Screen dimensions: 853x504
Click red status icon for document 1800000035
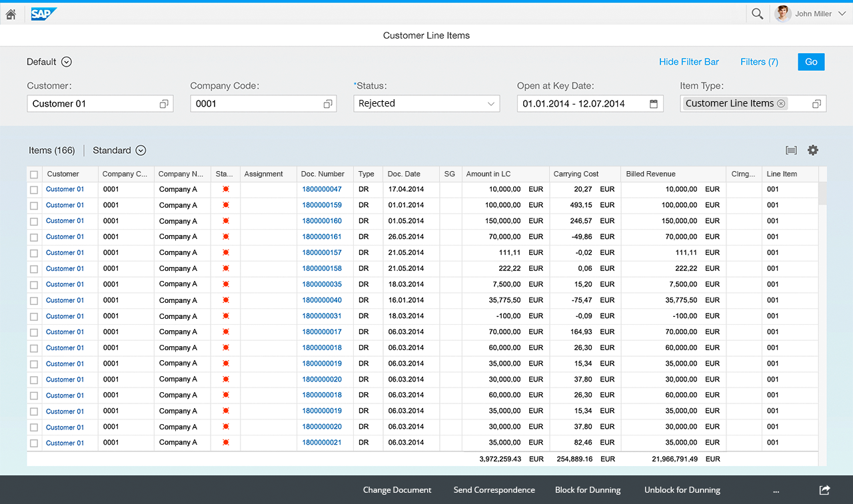pyautogui.click(x=225, y=284)
